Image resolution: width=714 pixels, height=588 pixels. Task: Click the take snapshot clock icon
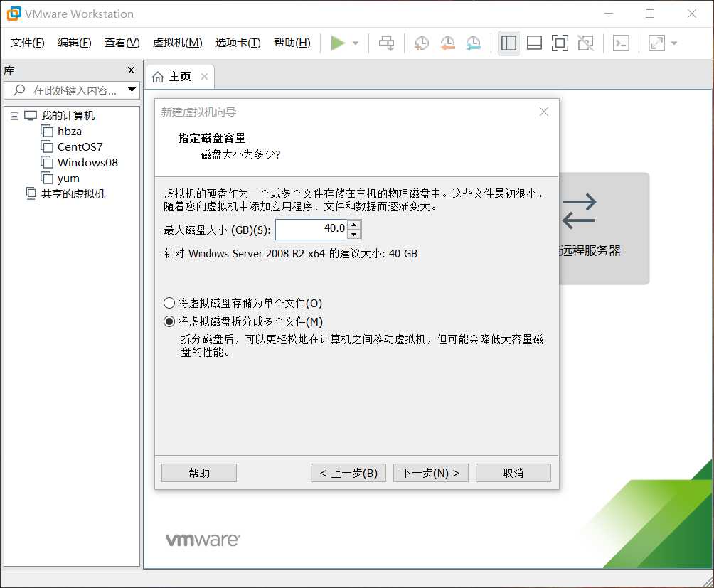422,43
